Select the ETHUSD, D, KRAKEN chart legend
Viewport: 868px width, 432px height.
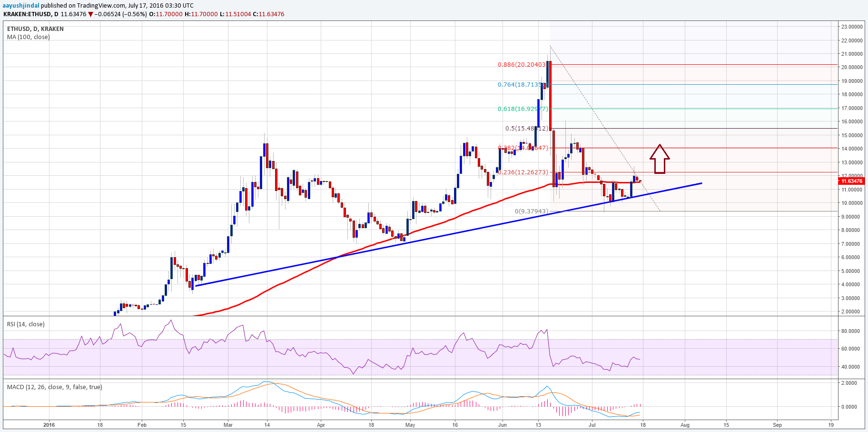click(35, 29)
